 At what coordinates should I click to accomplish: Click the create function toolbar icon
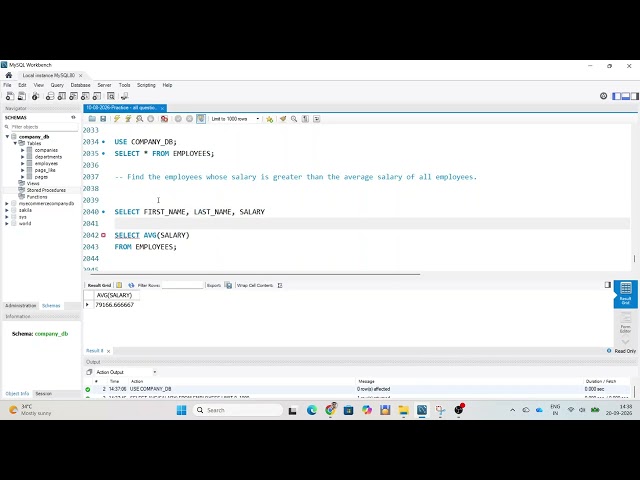(97, 96)
